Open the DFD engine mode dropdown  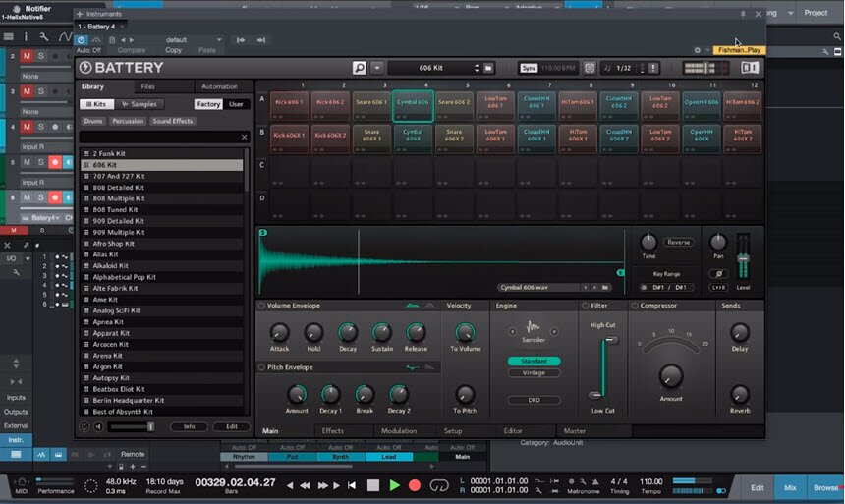point(534,400)
